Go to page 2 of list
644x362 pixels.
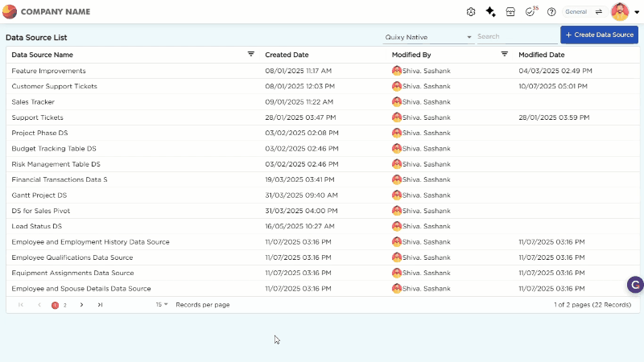tap(65, 305)
